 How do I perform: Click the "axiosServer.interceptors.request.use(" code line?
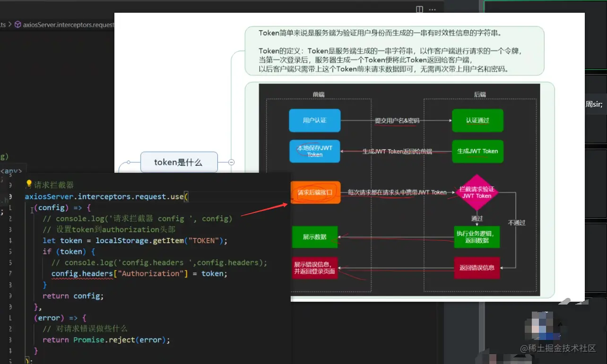pyautogui.click(x=107, y=196)
